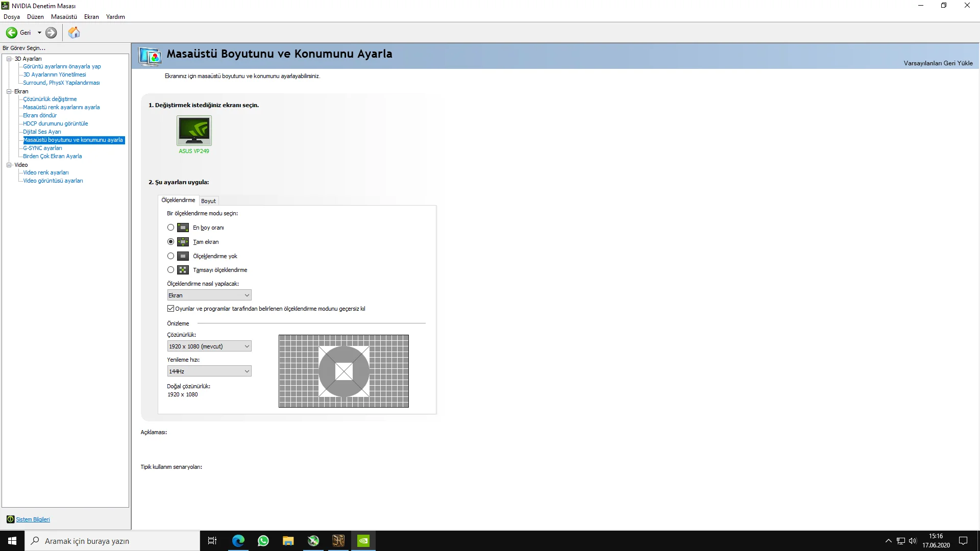980x551 pixels.
Task: Open the 1920 x 1080 resolution dropdown
Action: point(209,346)
